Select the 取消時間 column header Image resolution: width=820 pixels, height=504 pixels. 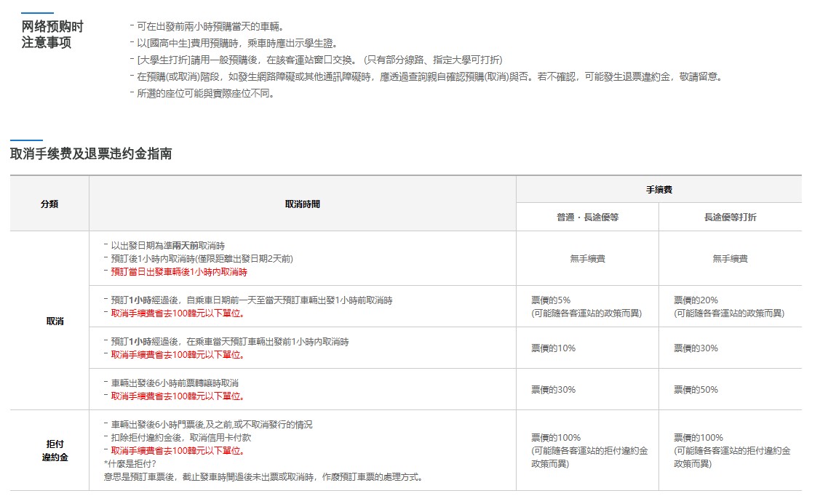pos(302,204)
